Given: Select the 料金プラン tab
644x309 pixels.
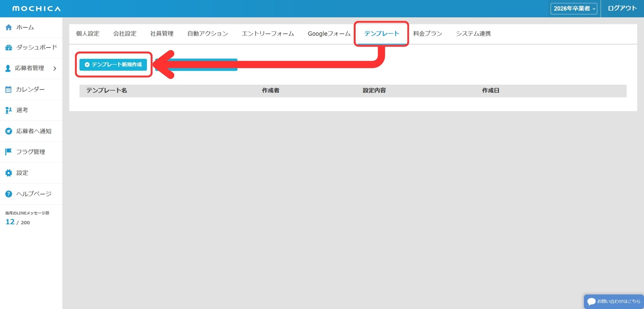Looking at the screenshot, I should point(427,34).
